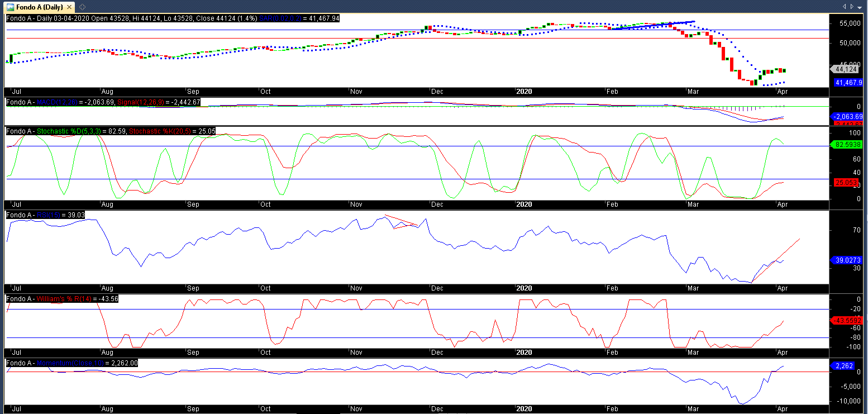This screenshot has width=868, height=414.
Task: Click the 55,000 price axis value
Action: pyautogui.click(x=850, y=24)
